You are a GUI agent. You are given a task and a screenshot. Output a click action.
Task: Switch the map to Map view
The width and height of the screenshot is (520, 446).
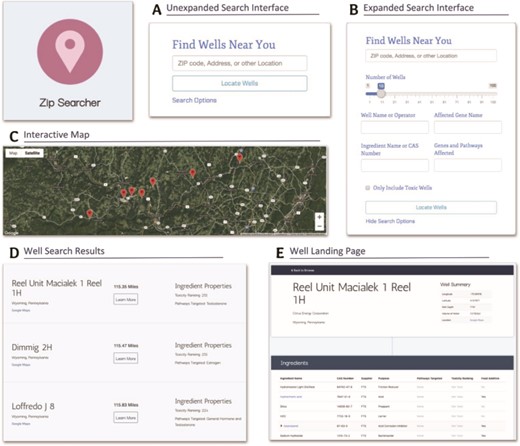tap(13, 153)
